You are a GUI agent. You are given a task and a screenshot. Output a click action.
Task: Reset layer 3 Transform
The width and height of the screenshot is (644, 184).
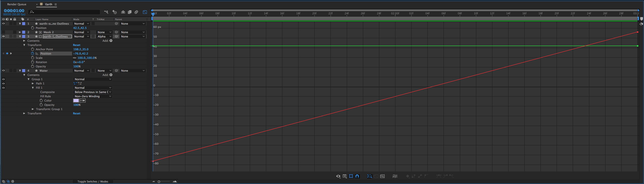pyautogui.click(x=77, y=45)
